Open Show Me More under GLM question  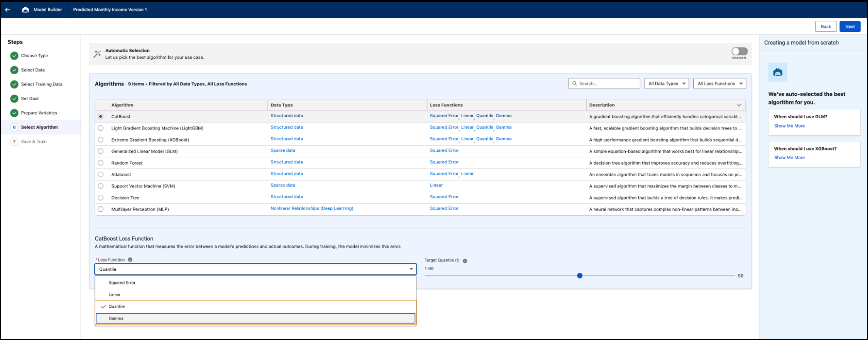pyautogui.click(x=789, y=126)
